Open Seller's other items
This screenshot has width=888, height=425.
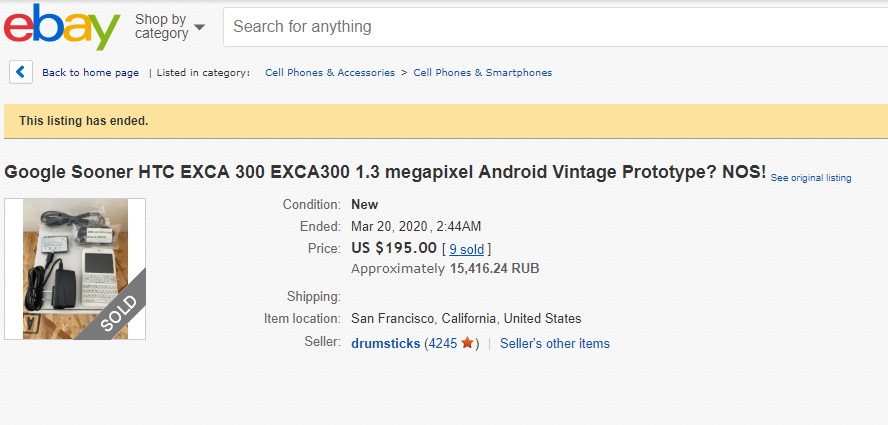[554, 344]
